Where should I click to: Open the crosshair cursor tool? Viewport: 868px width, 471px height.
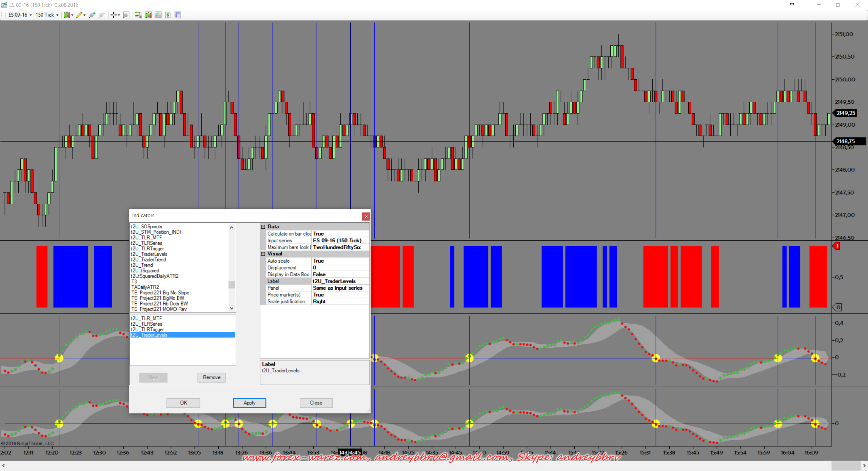(114, 15)
